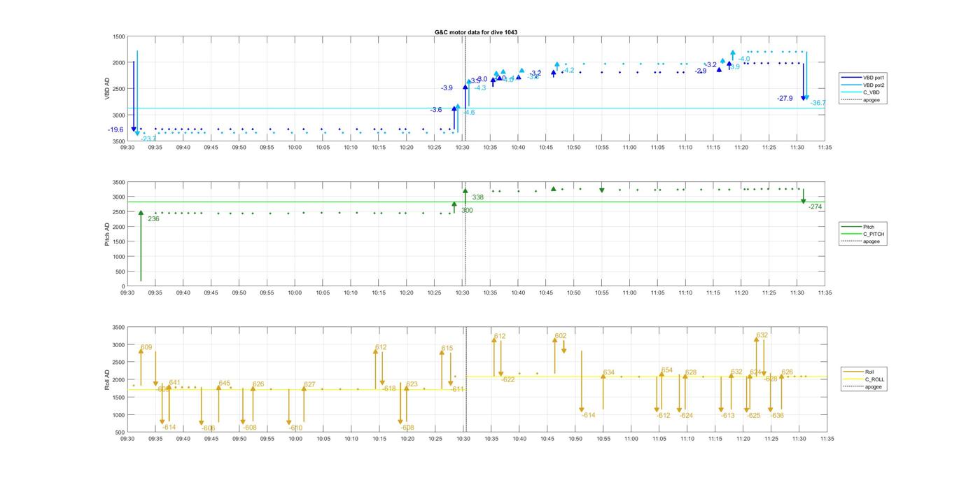
Task: Click the '-4.6' VBD data label
Action: point(468,112)
